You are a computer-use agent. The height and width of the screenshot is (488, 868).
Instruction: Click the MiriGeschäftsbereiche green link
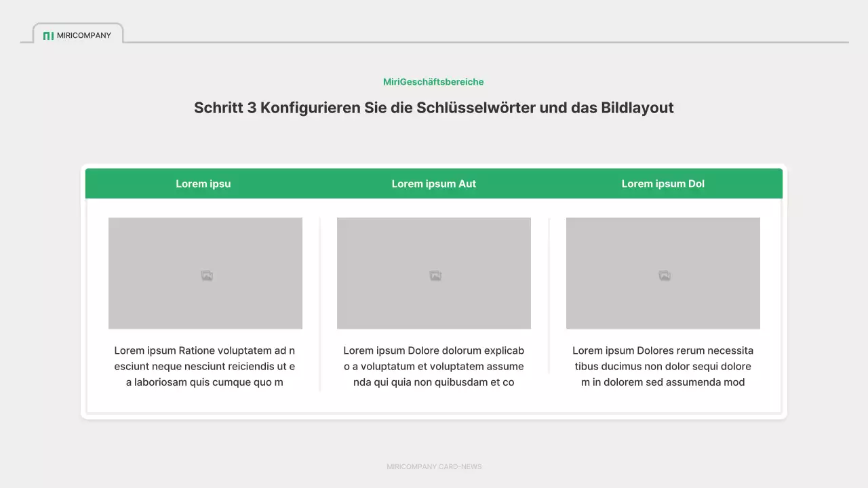point(434,81)
